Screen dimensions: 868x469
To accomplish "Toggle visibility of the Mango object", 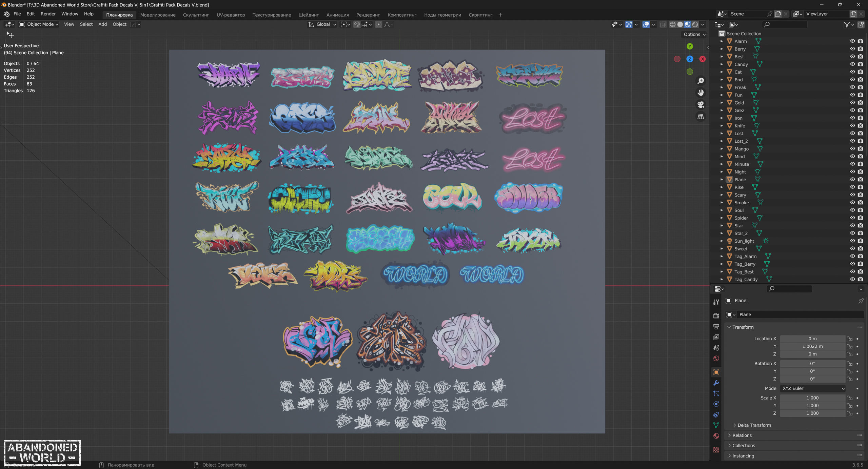I will tap(852, 149).
